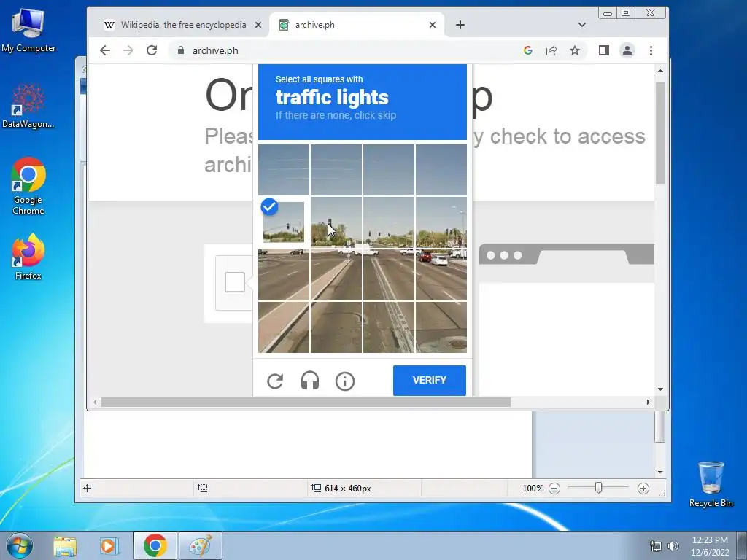Toggle Chrome side panel
Screen dimensions: 747x560
click(x=603, y=50)
